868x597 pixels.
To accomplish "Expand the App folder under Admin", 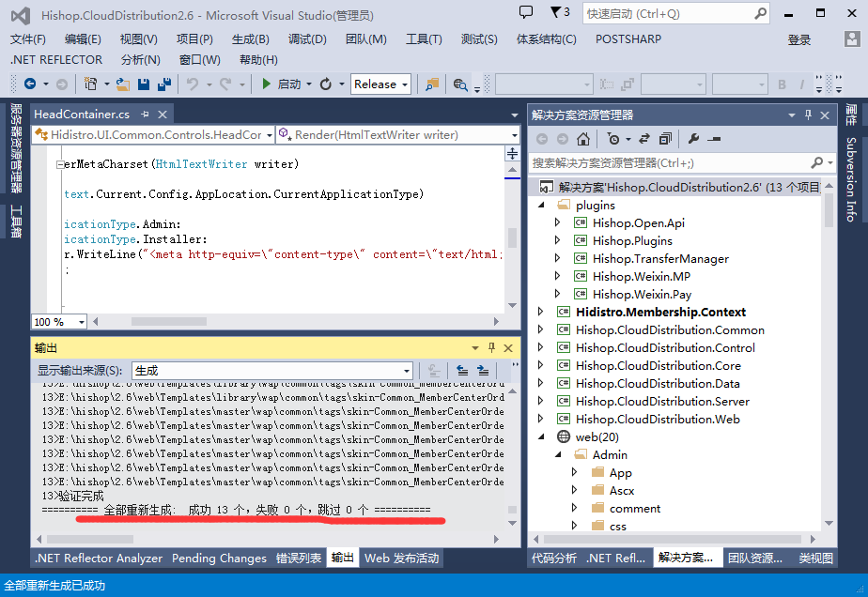I will point(575,472).
